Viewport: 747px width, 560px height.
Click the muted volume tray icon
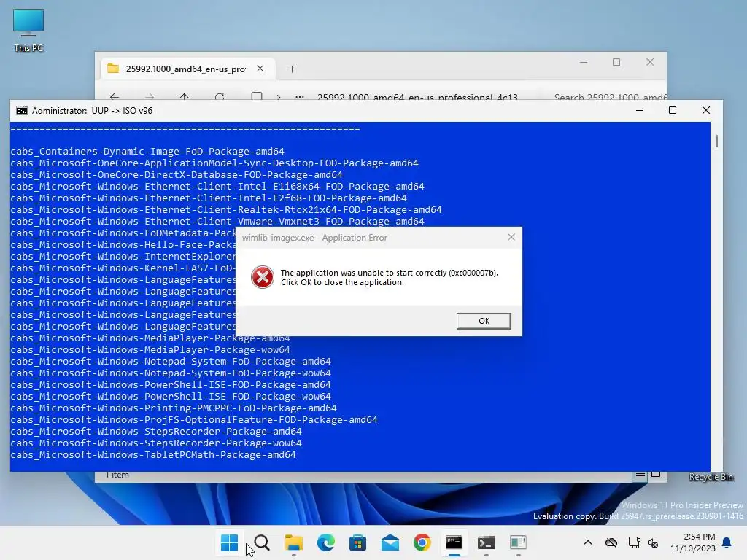click(653, 542)
